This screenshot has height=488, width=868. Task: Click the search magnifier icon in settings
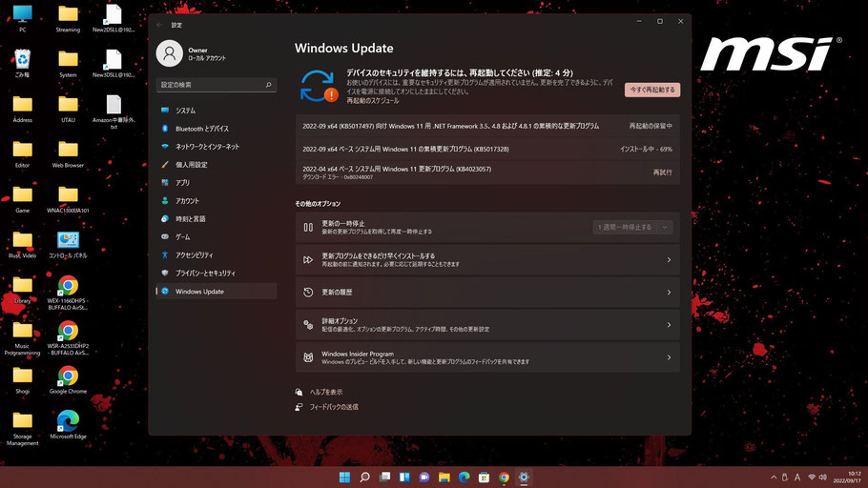[268, 85]
